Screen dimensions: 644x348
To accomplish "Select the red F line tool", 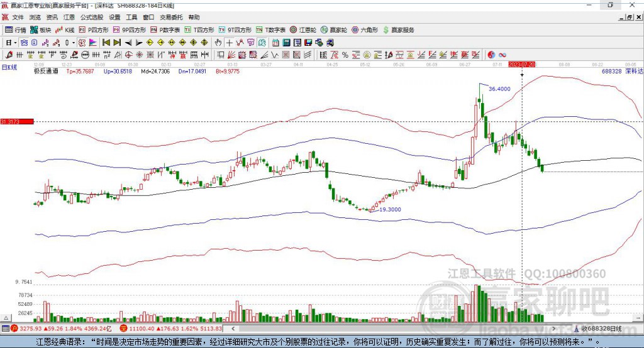I will tap(432, 55).
